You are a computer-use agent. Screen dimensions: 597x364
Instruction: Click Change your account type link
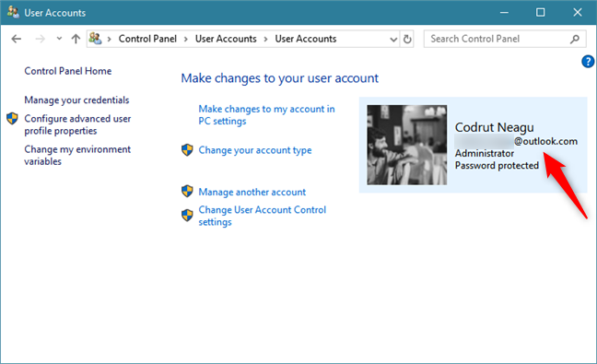254,150
